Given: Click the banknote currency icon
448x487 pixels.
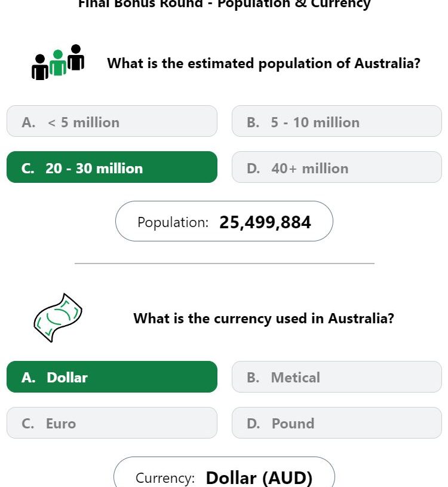Looking at the screenshot, I should [57, 318].
